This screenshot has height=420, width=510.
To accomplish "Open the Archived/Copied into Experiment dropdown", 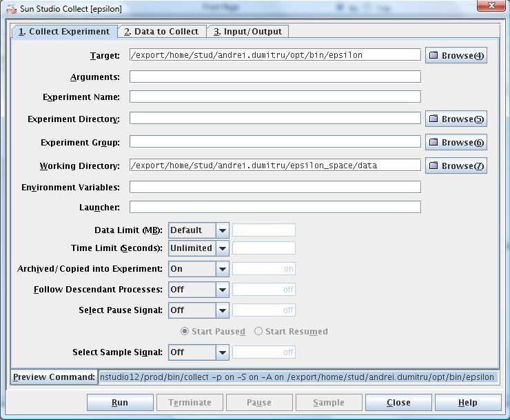I will click(198, 269).
